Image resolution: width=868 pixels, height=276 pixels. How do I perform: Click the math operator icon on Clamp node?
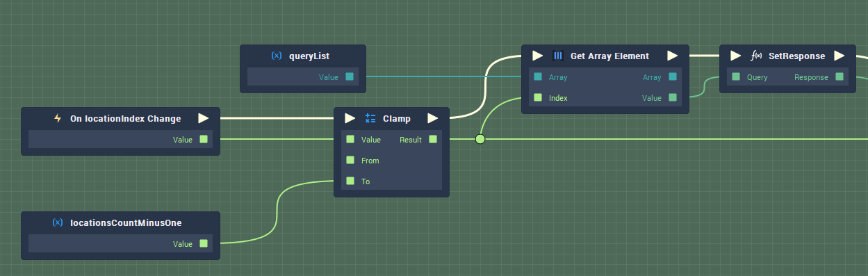370,119
